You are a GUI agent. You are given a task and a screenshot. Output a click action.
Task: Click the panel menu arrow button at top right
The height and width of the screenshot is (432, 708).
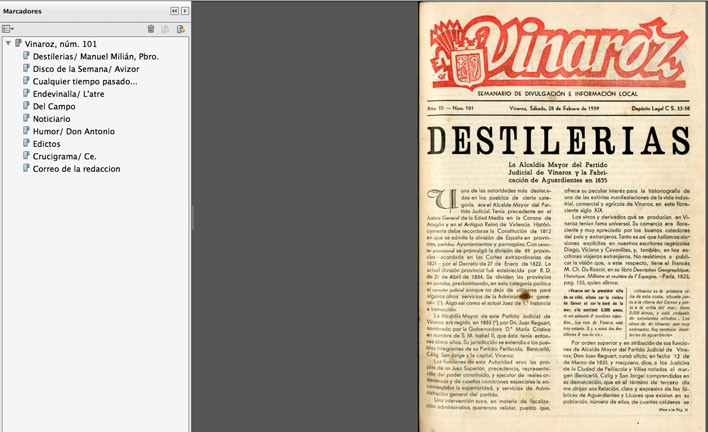pos(185,9)
